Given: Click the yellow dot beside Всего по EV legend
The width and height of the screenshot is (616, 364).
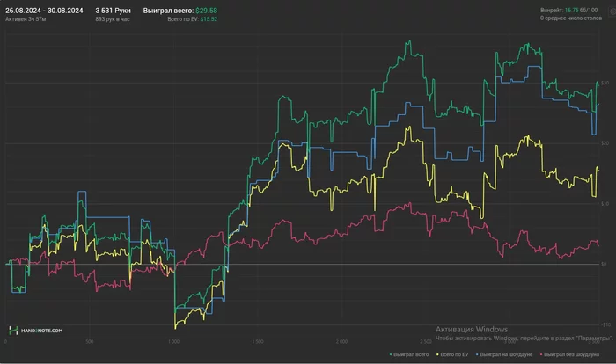Looking at the screenshot, I should click(439, 354).
